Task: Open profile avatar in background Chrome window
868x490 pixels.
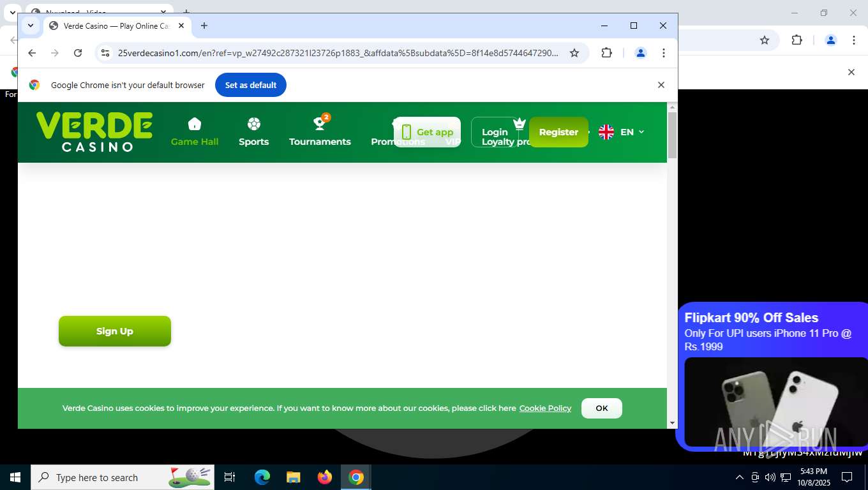Action: [831, 40]
